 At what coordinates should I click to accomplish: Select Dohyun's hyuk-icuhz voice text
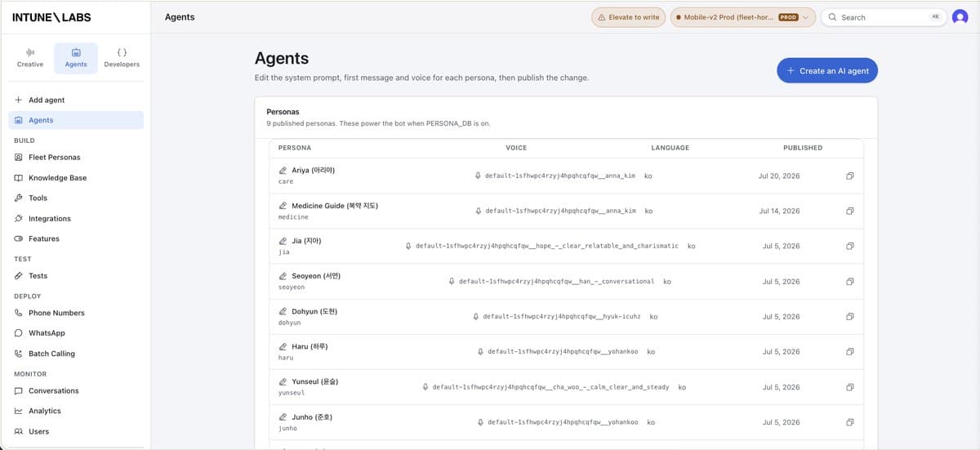pyautogui.click(x=562, y=317)
